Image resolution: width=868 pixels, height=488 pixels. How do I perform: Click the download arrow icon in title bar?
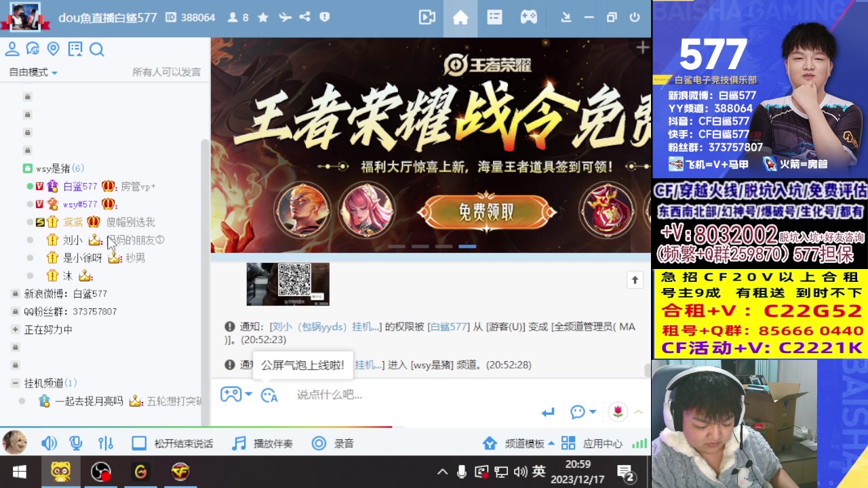(x=566, y=18)
